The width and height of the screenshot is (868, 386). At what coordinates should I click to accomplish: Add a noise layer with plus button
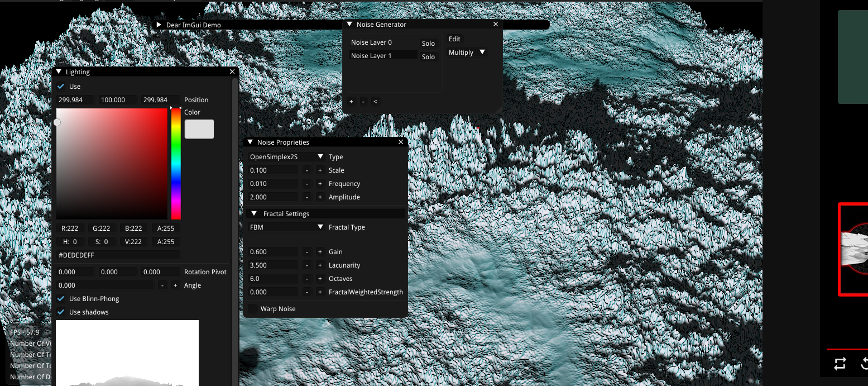click(351, 102)
